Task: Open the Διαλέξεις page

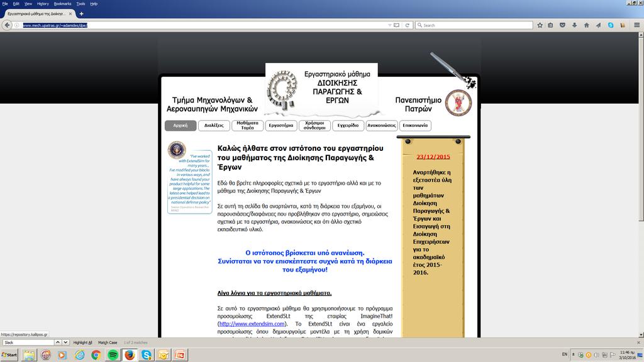Action: click(x=214, y=126)
